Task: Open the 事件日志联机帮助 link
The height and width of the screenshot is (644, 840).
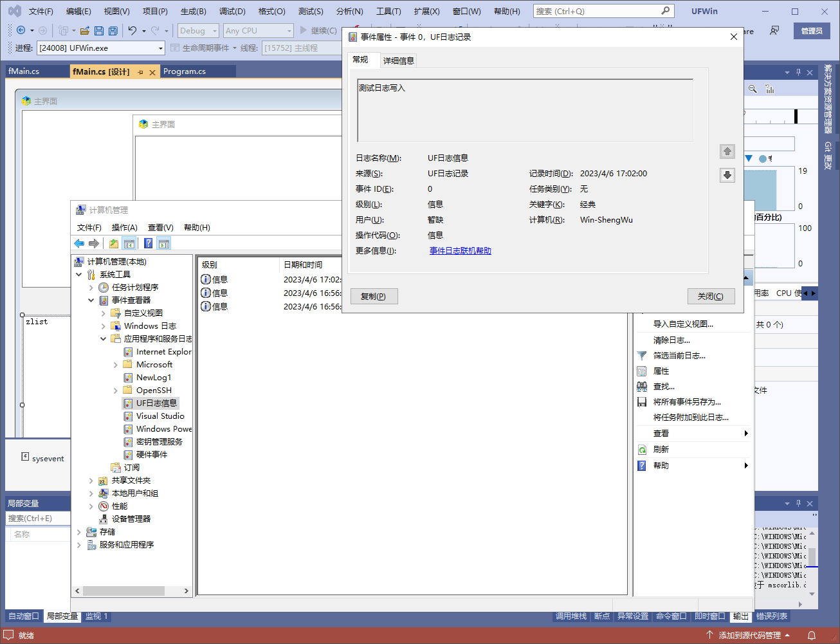Action: click(x=461, y=251)
